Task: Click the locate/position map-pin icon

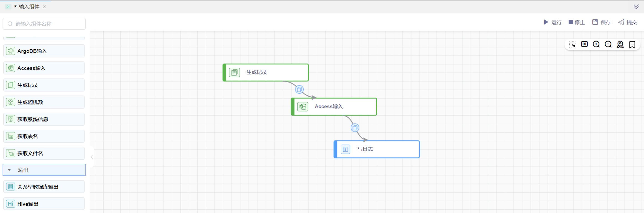Action: point(620,45)
